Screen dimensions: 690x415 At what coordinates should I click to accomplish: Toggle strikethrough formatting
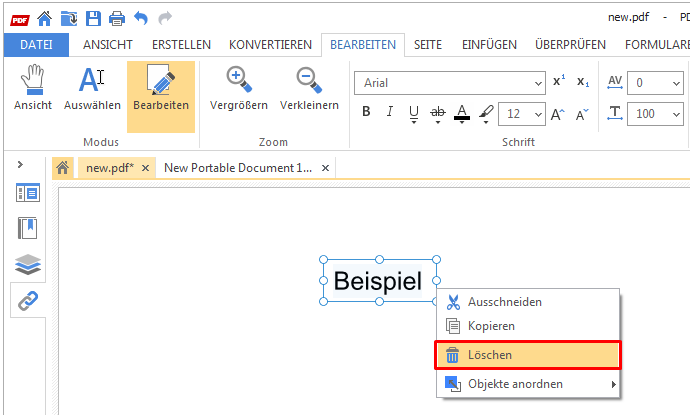coord(438,113)
